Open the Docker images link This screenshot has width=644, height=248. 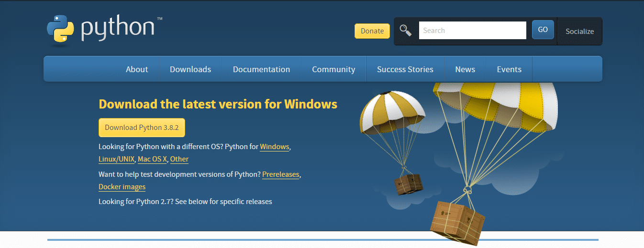[x=122, y=187]
